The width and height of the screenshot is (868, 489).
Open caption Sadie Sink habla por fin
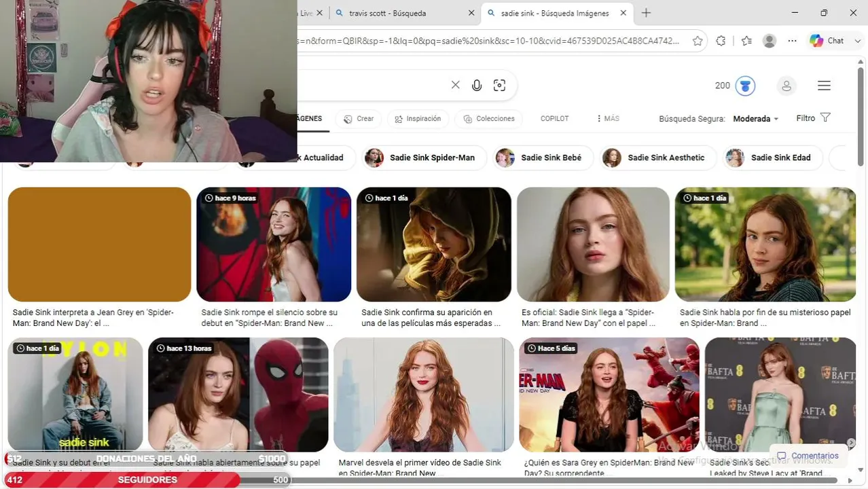(765, 318)
